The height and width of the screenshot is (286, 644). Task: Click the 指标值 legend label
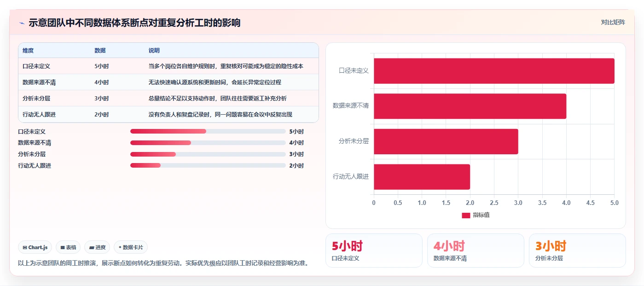pos(481,215)
